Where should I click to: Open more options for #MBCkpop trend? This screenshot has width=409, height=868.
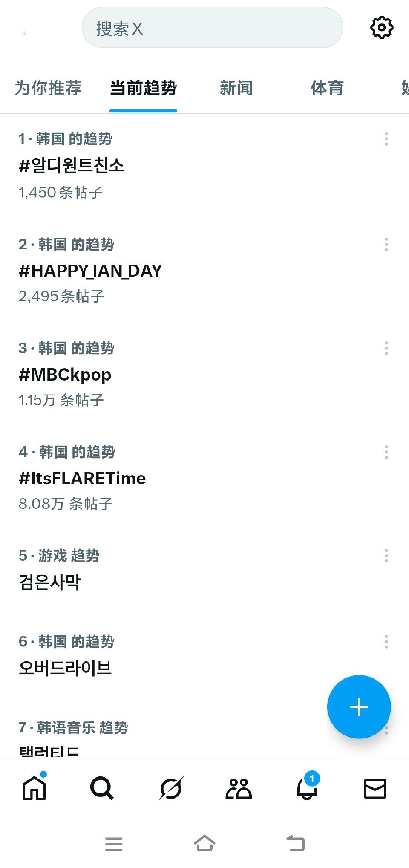click(386, 348)
